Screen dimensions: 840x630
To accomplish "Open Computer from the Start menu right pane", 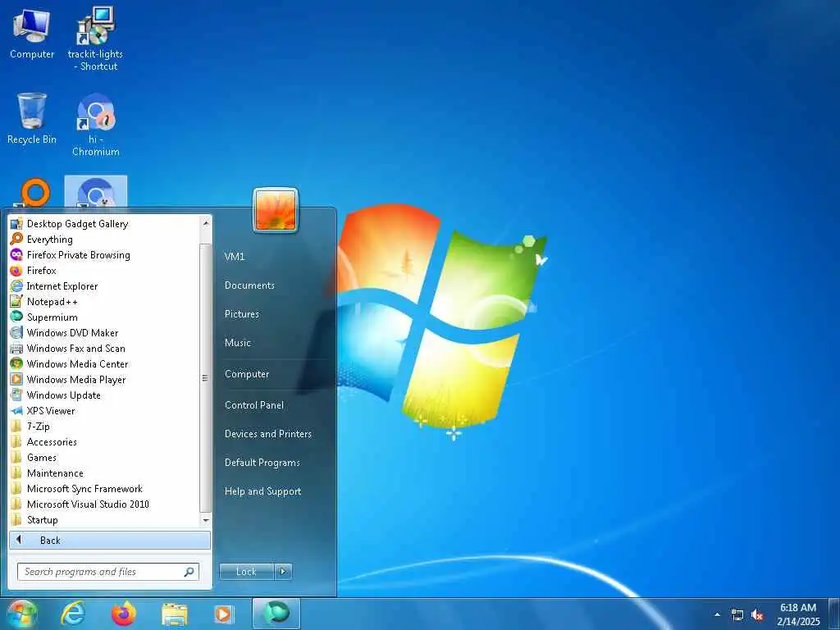I will tap(247, 374).
